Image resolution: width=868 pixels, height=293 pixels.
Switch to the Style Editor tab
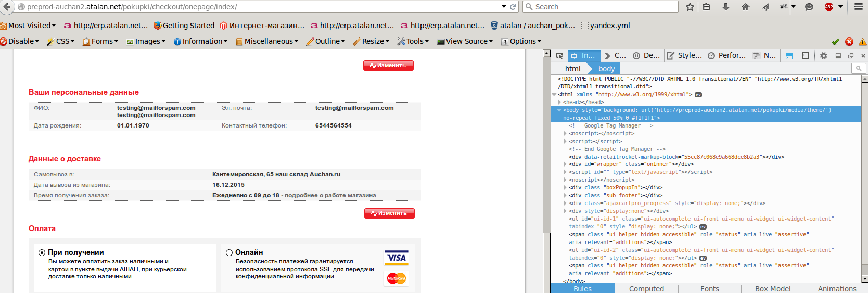[684, 55]
